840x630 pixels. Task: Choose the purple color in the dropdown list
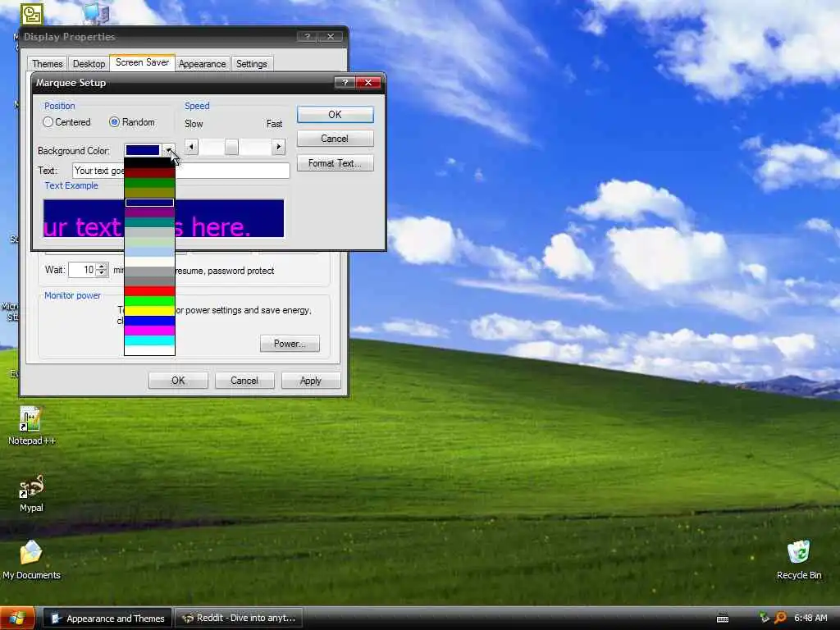149,212
